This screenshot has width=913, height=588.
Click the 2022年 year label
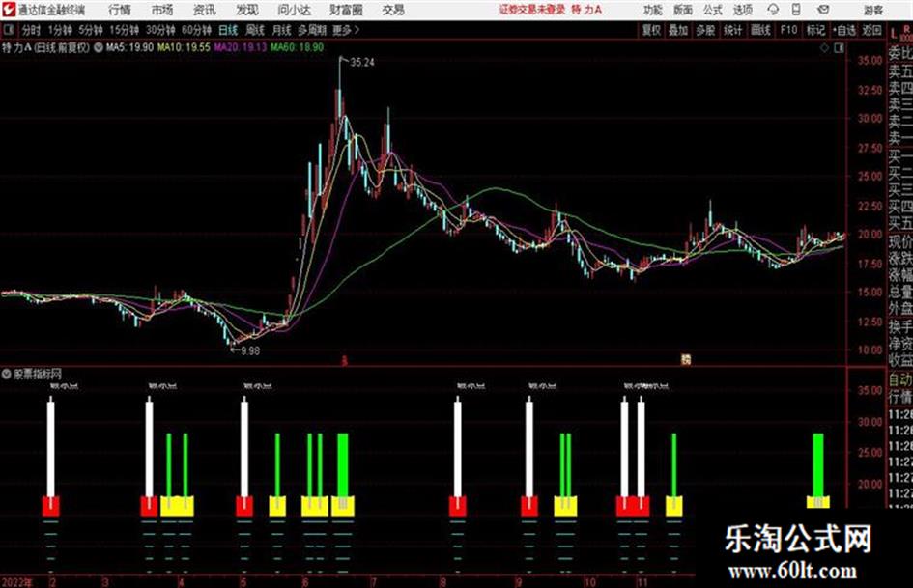click(x=16, y=582)
